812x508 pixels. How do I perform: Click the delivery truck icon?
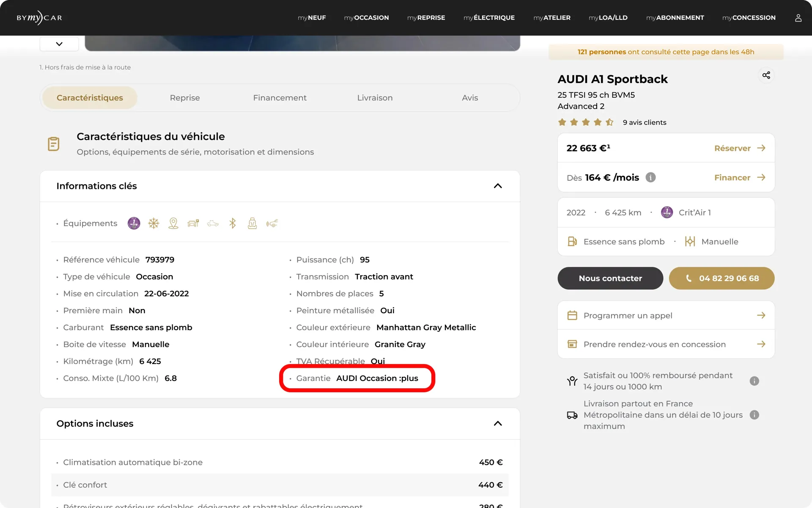(572, 415)
